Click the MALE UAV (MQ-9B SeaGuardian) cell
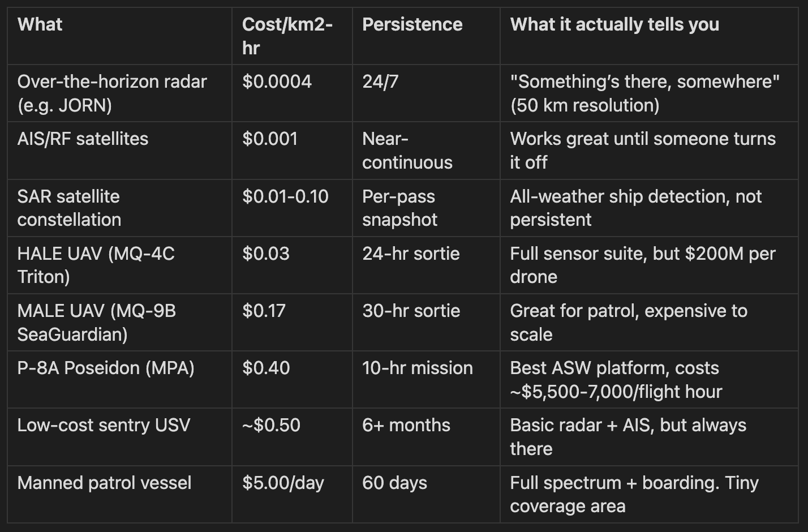 (96, 322)
